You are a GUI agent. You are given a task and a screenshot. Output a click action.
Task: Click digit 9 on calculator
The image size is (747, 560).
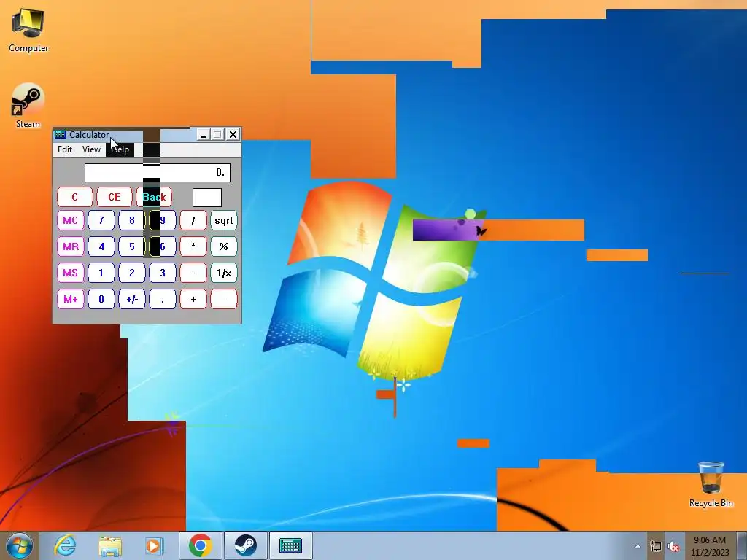[x=163, y=220]
